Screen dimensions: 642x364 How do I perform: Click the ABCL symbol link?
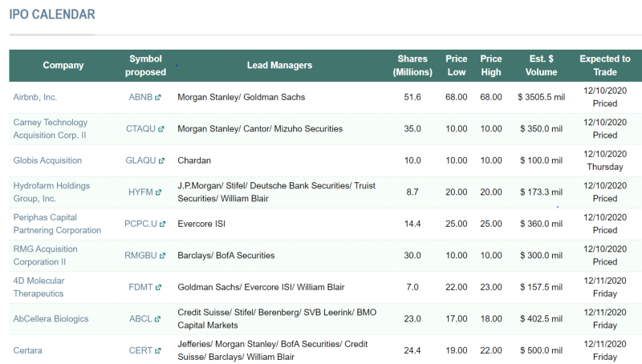(140, 319)
